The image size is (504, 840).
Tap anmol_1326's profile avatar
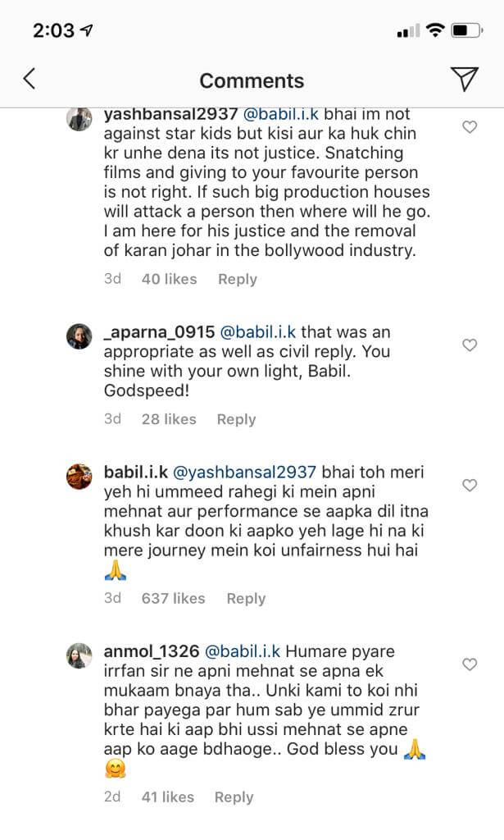tap(79, 655)
